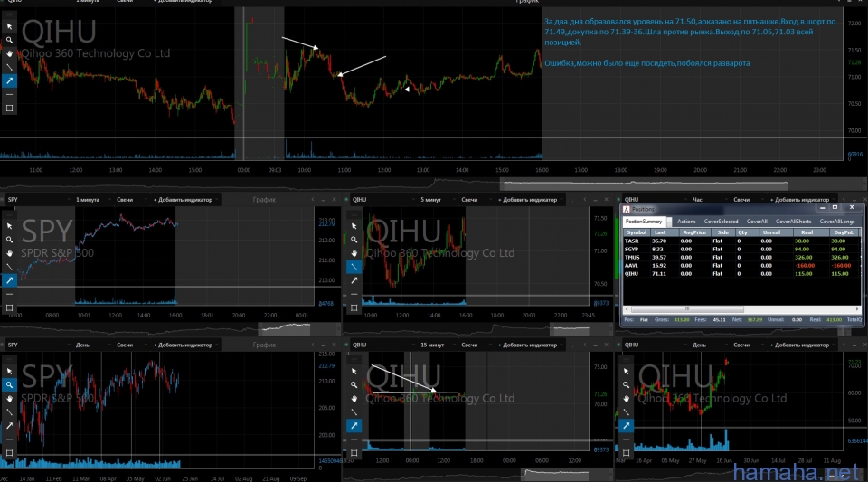Viewport: 868px width, 482px height.
Task: Sort positions by the DayPnL column header
Action: point(844,232)
